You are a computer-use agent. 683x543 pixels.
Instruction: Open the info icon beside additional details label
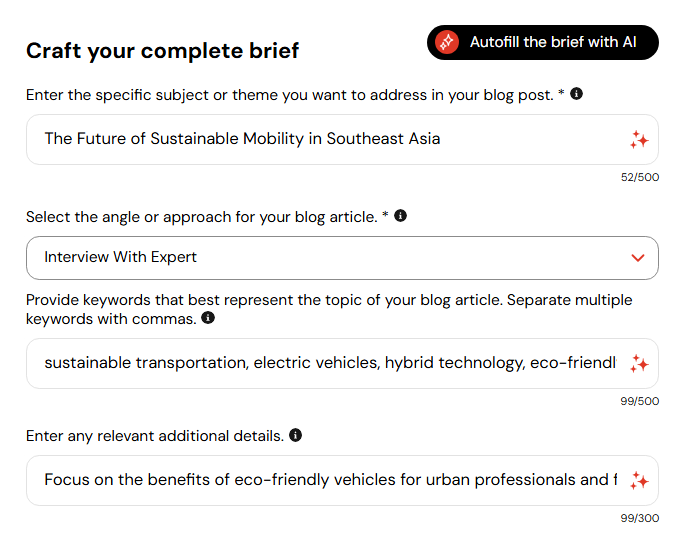[295, 435]
